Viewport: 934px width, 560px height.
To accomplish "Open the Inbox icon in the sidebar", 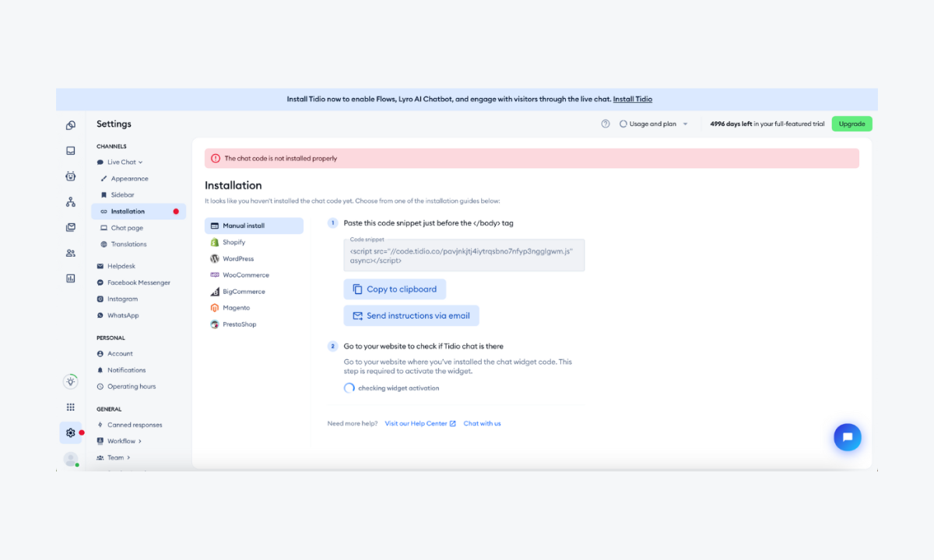I will [x=70, y=150].
